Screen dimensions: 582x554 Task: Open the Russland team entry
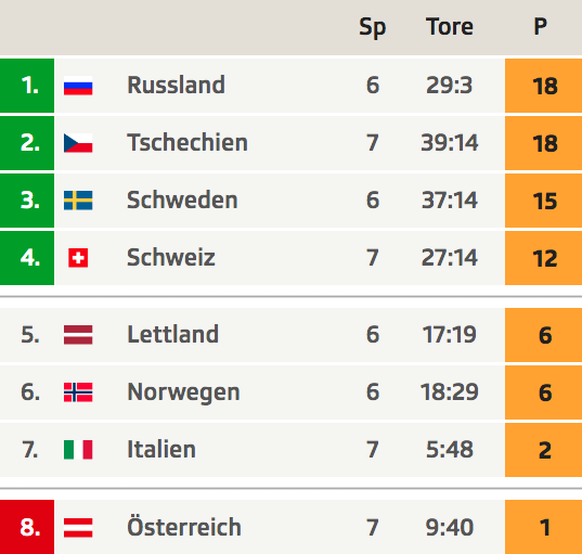point(176,85)
